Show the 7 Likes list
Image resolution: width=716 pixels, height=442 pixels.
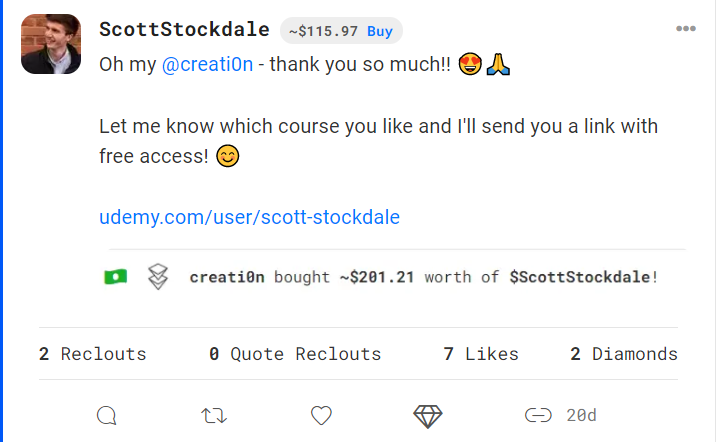pyautogui.click(x=481, y=354)
